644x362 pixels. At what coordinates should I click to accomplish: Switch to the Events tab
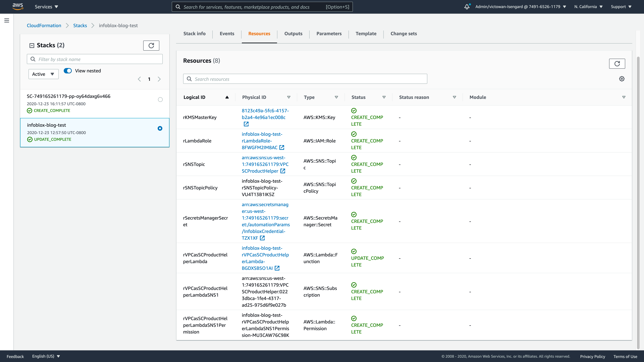227,34
